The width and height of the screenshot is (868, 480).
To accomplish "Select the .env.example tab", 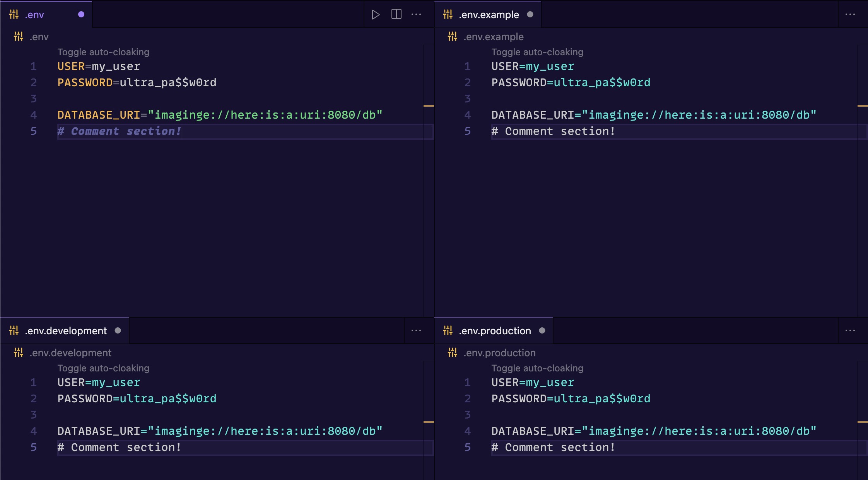I will click(488, 14).
